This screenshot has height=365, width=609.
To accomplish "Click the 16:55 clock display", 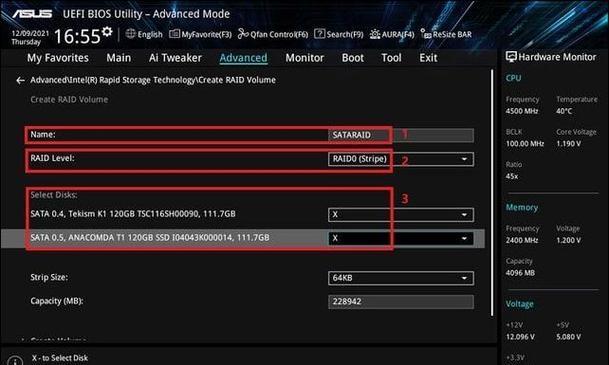I will click(x=77, y=36).
